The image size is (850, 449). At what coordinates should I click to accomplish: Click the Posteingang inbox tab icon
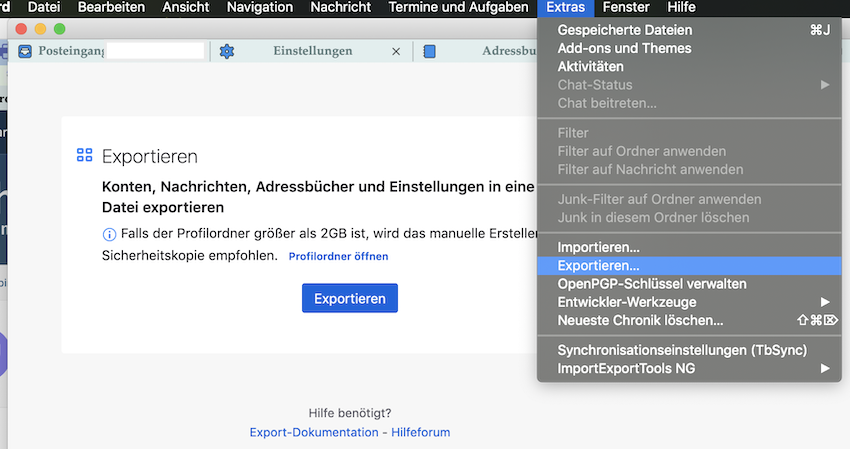coord(25,52)
